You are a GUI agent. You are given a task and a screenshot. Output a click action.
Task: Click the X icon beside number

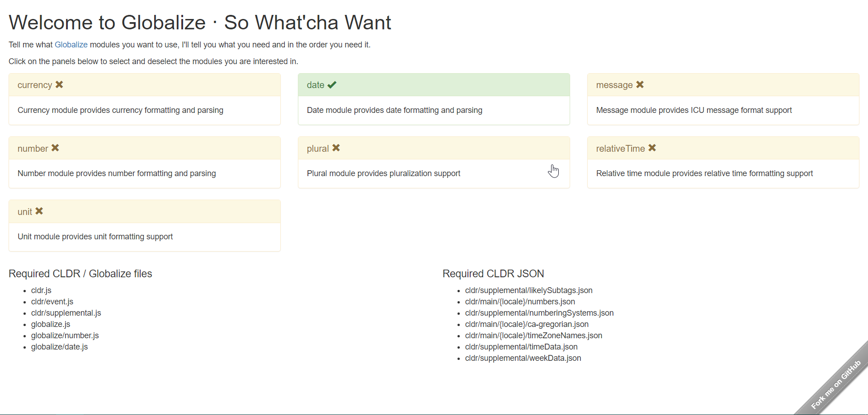tap(55, 148)
